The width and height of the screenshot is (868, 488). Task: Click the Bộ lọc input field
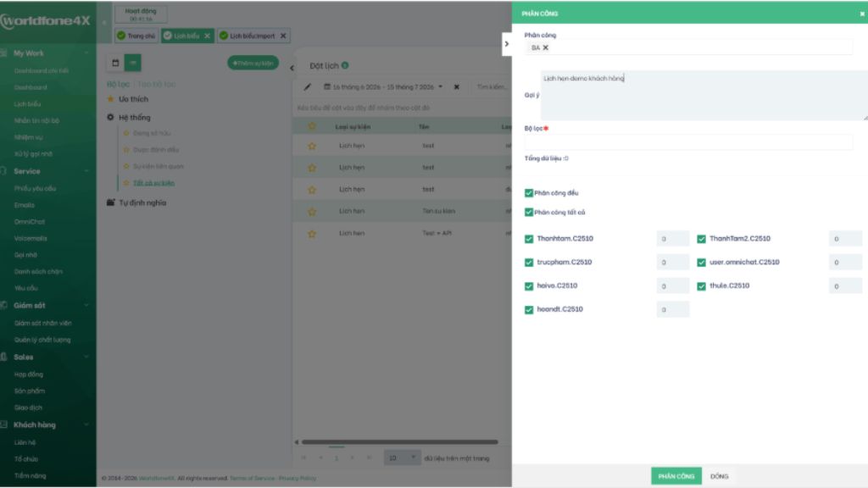(x=688, y=142)
